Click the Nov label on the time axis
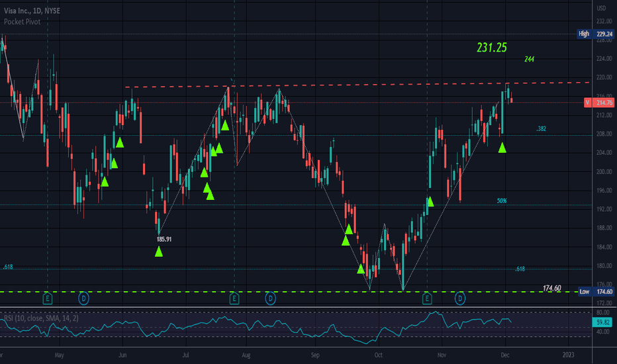This screenshot has height=364, width=617. tap(442, 355)
